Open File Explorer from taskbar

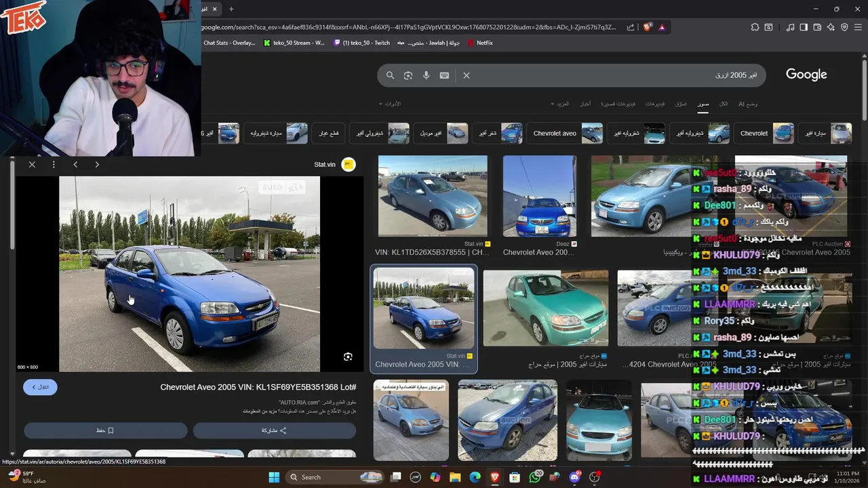pos(455,477)
